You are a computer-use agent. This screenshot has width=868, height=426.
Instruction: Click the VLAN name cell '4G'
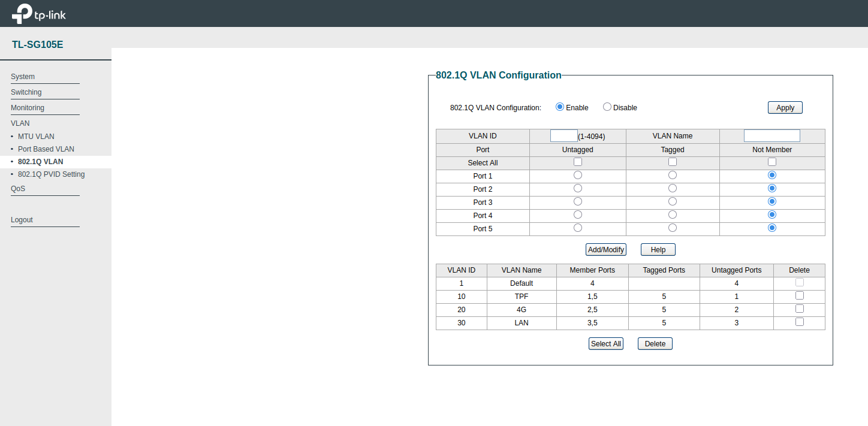tap(522, 310)
